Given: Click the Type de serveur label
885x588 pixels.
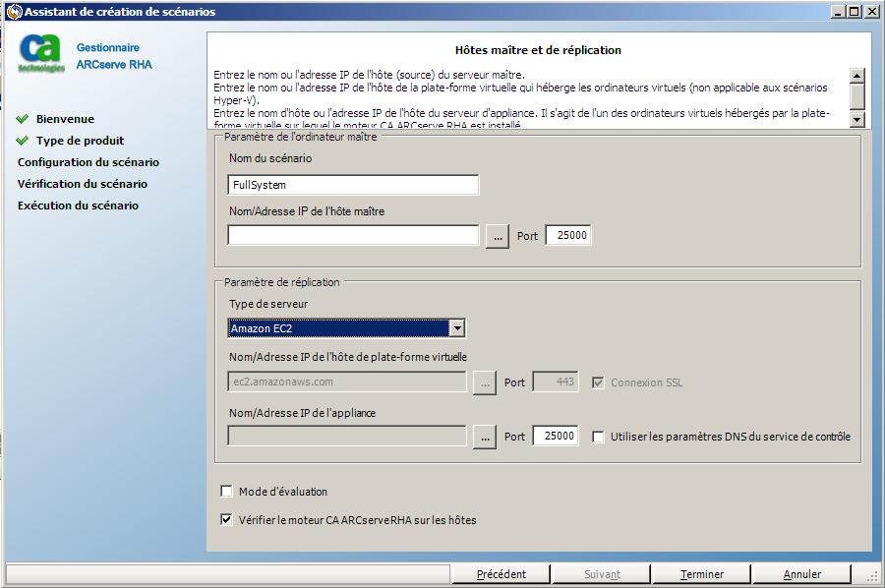Looking at the screenshot, I should [x=268, y=304].
